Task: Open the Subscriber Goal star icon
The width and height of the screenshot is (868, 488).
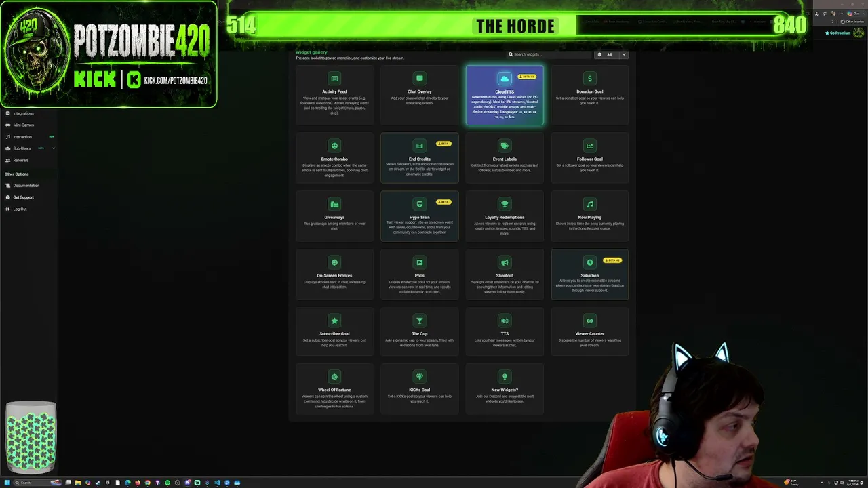Action: coord(334,321)
